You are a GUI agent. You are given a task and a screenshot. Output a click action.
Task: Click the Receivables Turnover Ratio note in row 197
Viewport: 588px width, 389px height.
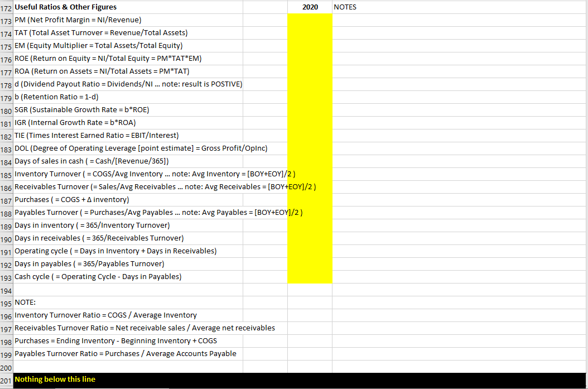144,328
